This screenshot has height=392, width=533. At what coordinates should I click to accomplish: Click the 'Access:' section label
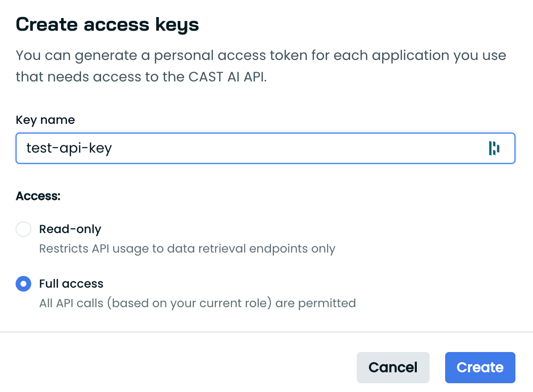pyautogui.click(x=38, y=196)
